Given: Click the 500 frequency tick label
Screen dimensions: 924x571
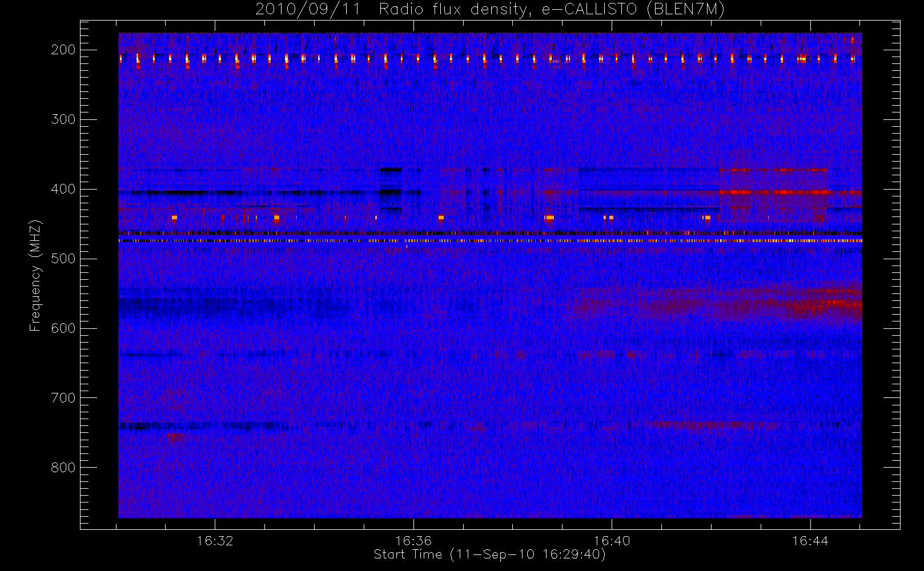Looking at the screenshot, I should coord(63,259).
